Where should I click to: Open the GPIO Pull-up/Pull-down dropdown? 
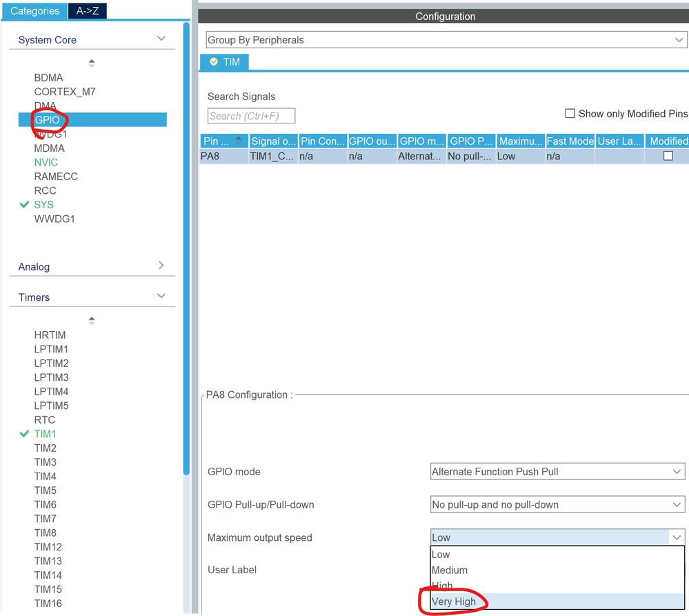[x=557, y=504]
